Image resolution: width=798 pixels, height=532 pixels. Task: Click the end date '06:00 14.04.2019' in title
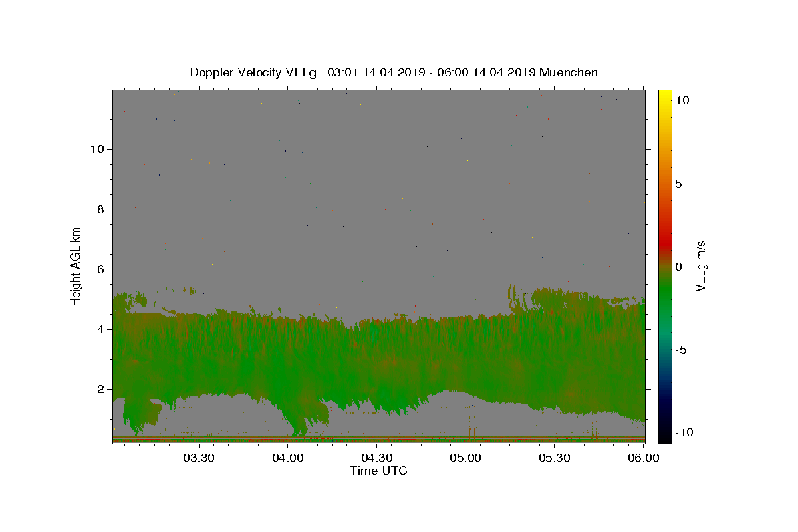[487, 72]
